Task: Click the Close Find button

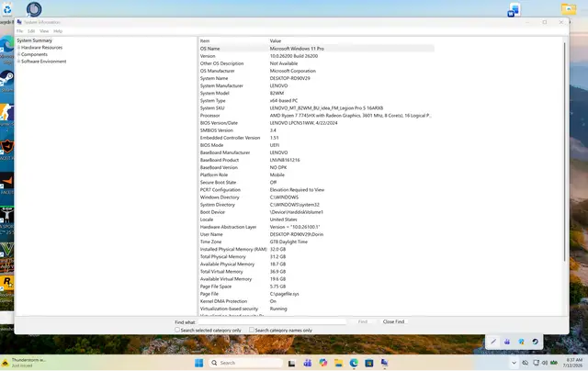Action: 393,321
